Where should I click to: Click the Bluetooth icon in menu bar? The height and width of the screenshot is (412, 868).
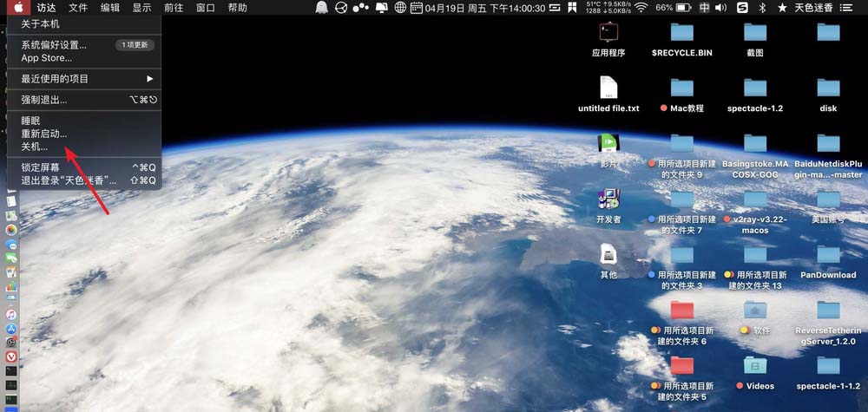pos(762,8)
